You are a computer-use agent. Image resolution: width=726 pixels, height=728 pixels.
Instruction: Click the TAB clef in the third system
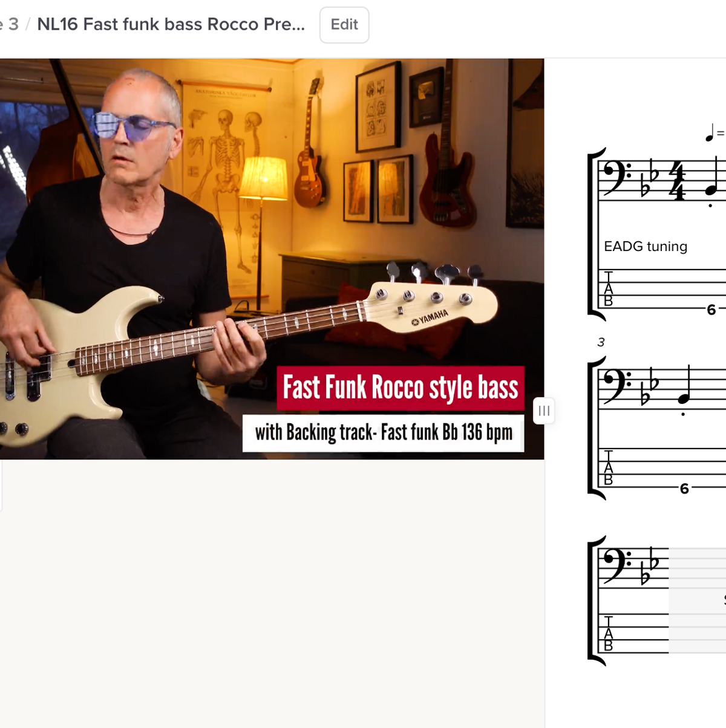609,634
